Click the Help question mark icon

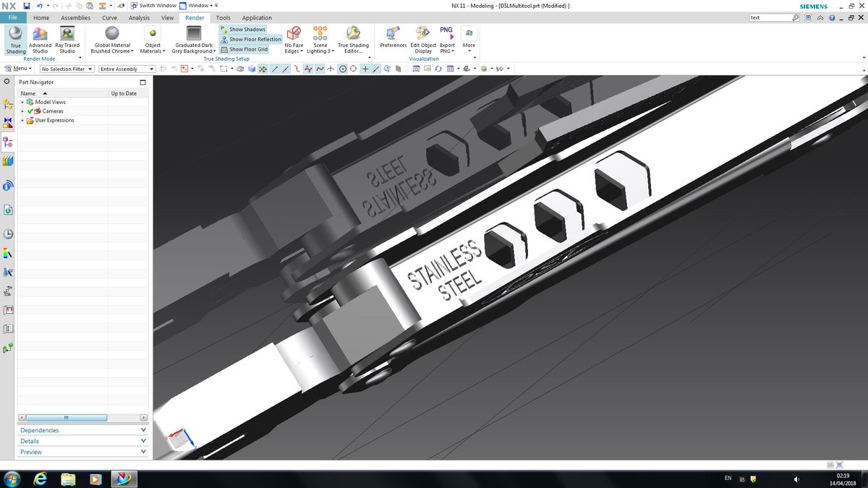(832, 17)
